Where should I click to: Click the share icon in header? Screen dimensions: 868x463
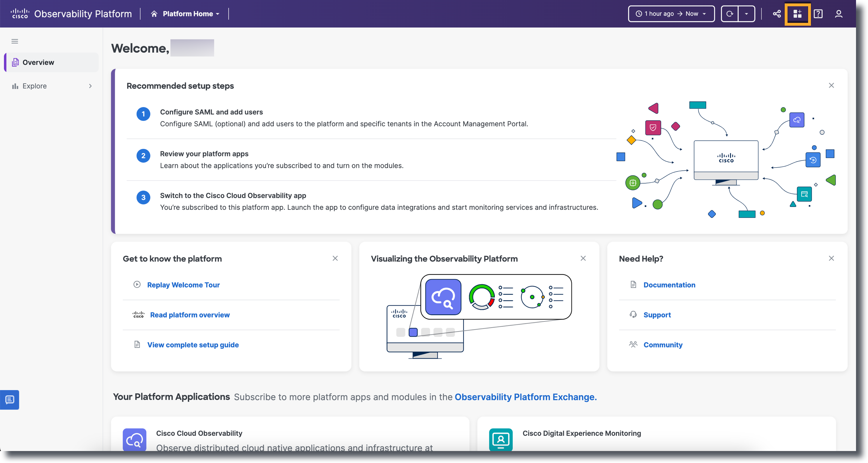[x=777, y=14]
